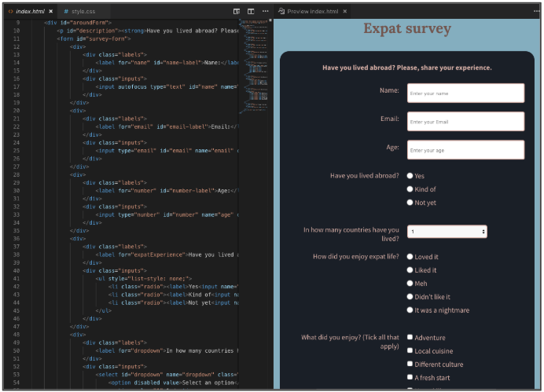The image size is (544, 392).
Task: Click the bold 'share your experience' description
Action: coord(407,68)
